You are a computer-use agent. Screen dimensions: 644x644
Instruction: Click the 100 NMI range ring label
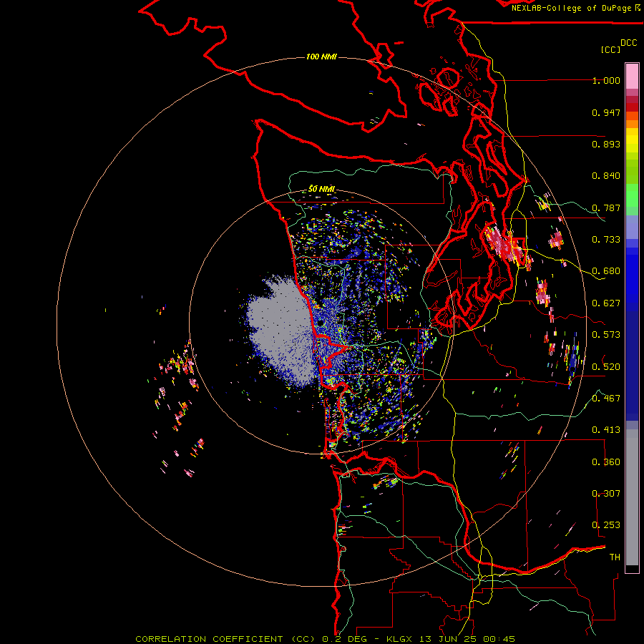[x=321, y=57]
